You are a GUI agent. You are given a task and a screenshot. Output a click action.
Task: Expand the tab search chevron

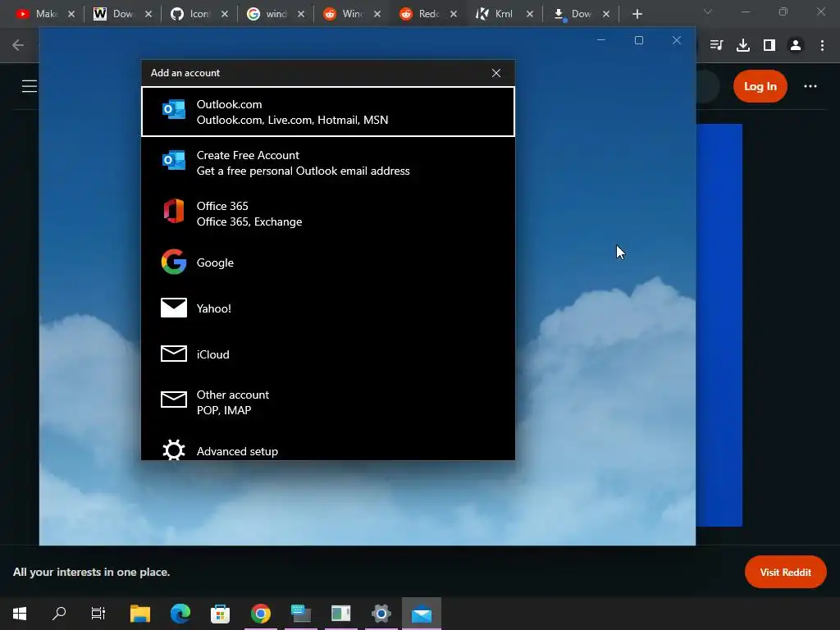(x=708, y=11)
